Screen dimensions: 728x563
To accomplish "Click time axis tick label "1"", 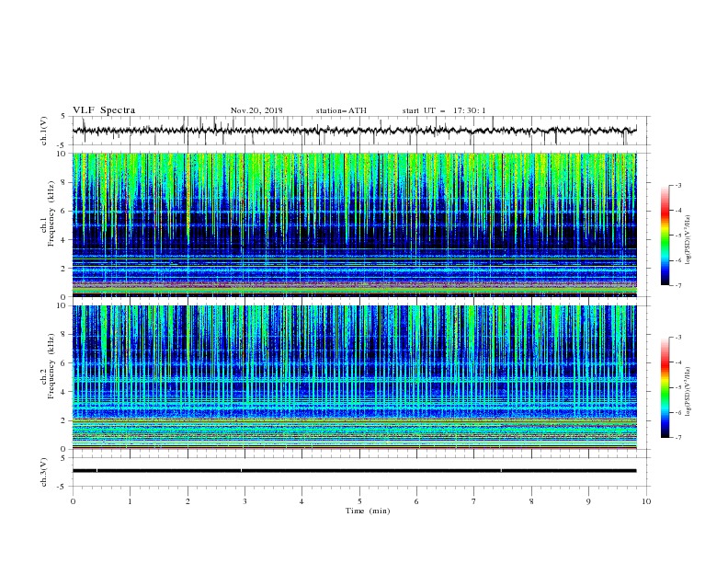I will click(x=130, y=501).
